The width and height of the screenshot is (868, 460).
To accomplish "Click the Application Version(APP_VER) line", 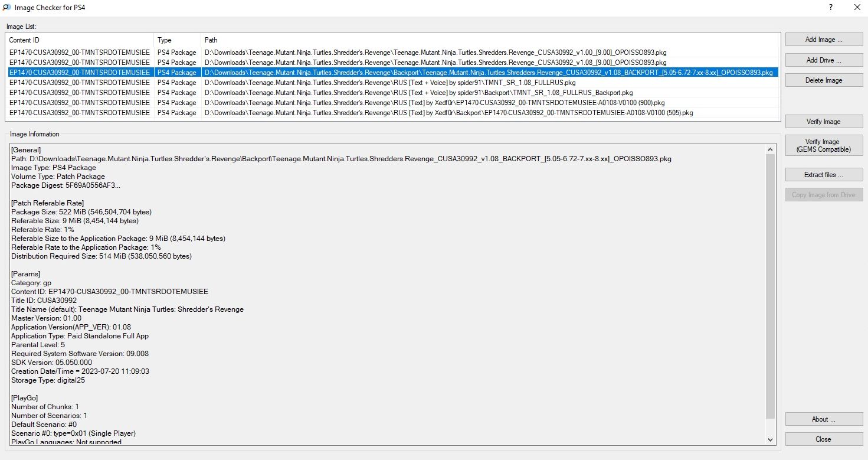I will click(x=71, y=327).
